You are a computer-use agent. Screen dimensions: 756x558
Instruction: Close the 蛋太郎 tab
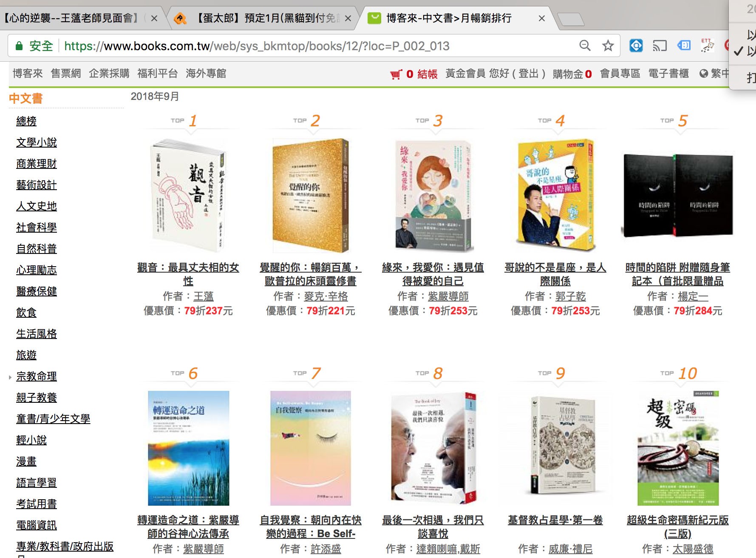click(x=348, y=18)
